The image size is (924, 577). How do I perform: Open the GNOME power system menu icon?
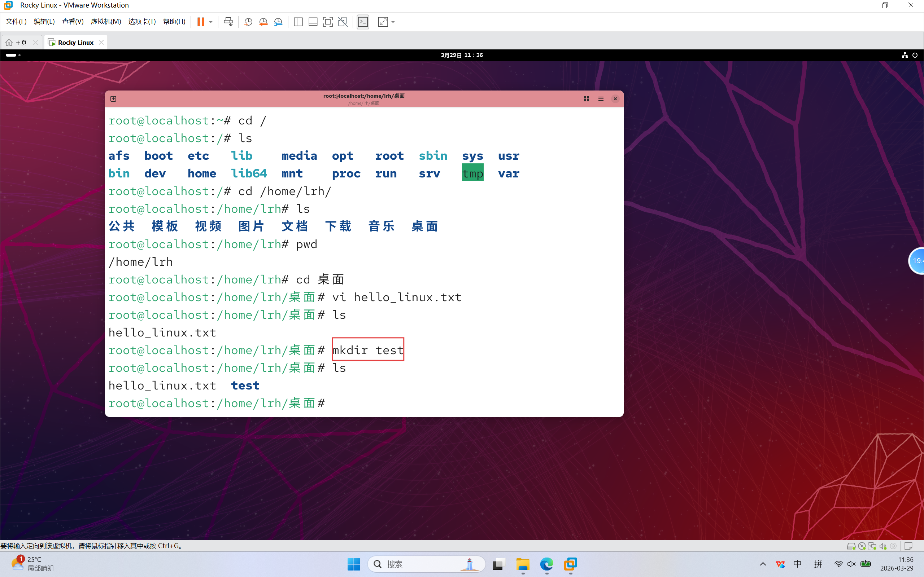click(915, 55)
